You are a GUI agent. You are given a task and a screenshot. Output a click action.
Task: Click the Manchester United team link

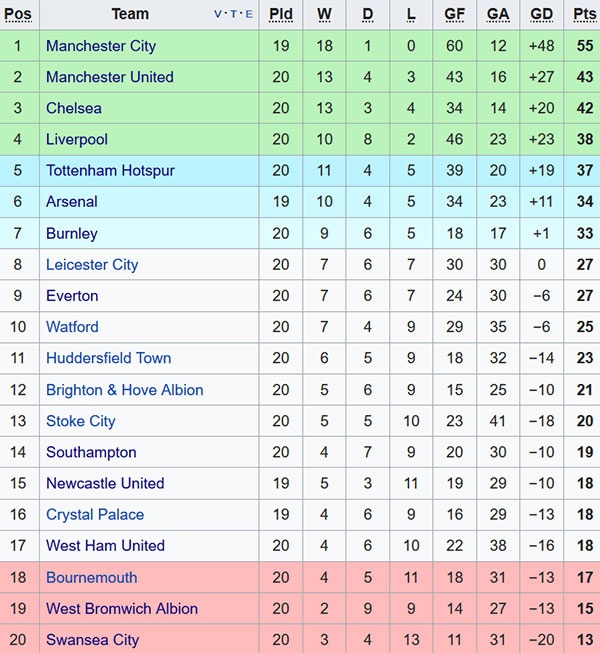click(110, 77)
